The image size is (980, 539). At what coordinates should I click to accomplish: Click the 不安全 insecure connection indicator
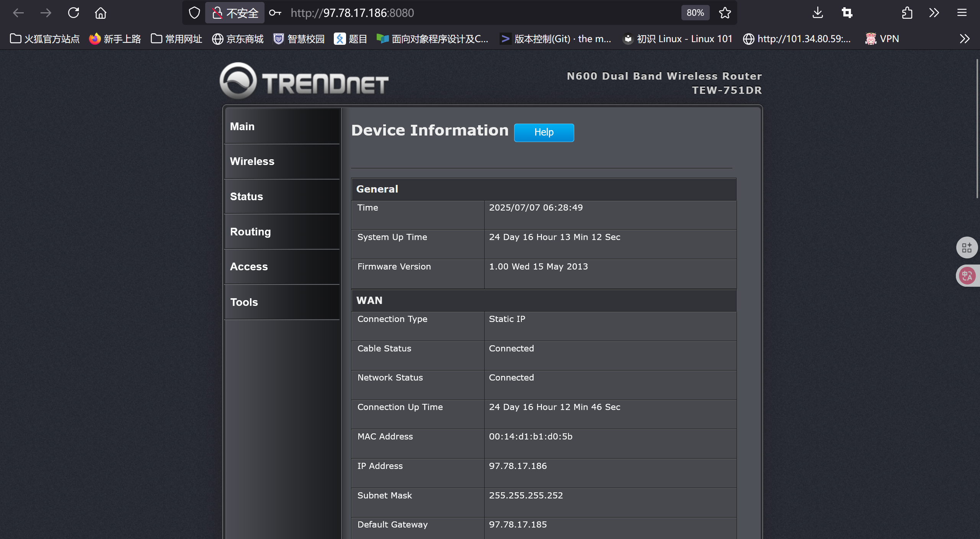pyautogui.click(x=235, y=13)
